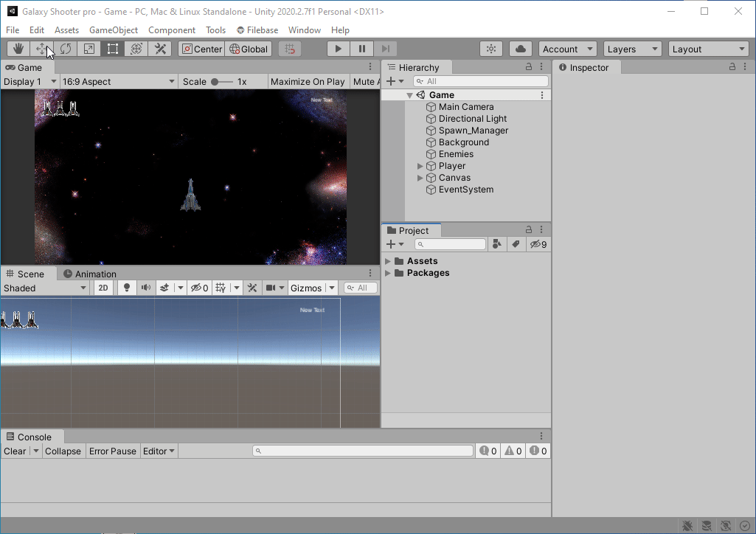Search by label in Project
The image size is (756, 534).
point(516,244)
